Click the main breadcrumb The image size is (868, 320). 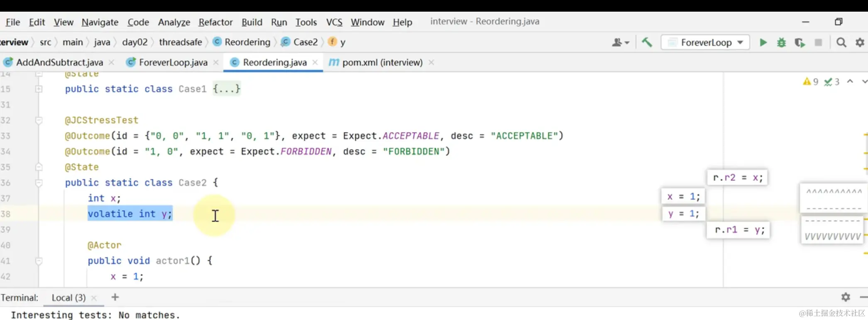[x=73, y=42]
